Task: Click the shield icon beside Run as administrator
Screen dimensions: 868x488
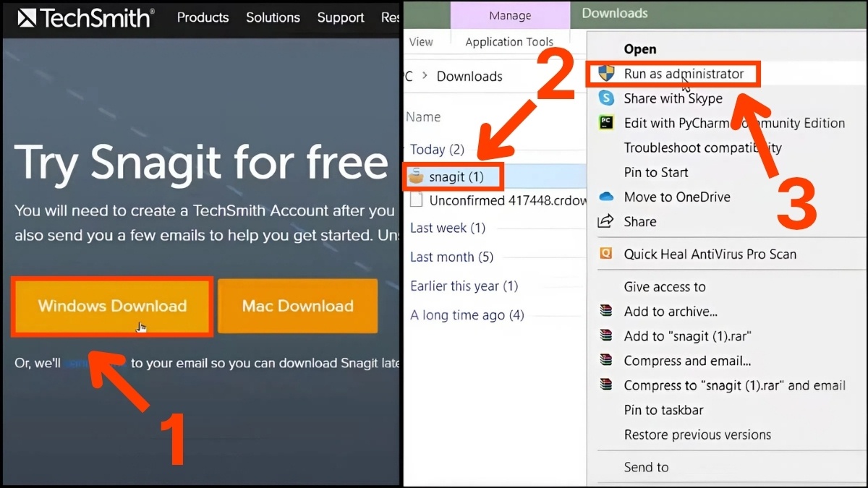Action: pyautogui.click(x=606, y=74)
